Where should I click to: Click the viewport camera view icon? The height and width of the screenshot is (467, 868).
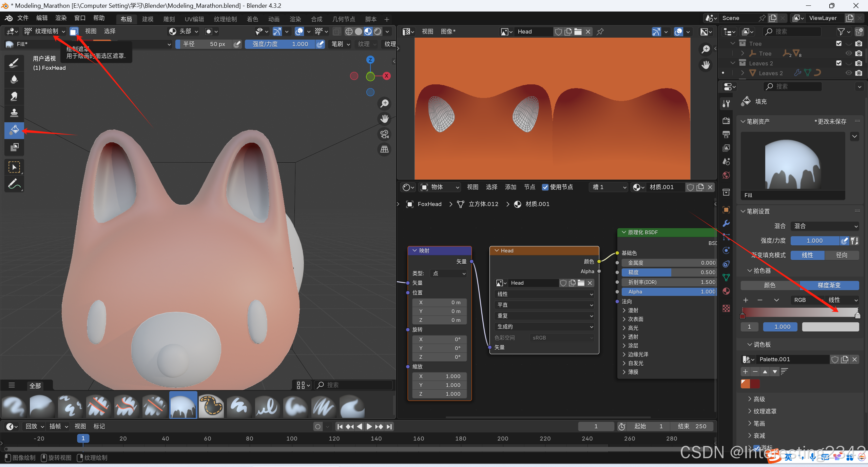[384, 134]
